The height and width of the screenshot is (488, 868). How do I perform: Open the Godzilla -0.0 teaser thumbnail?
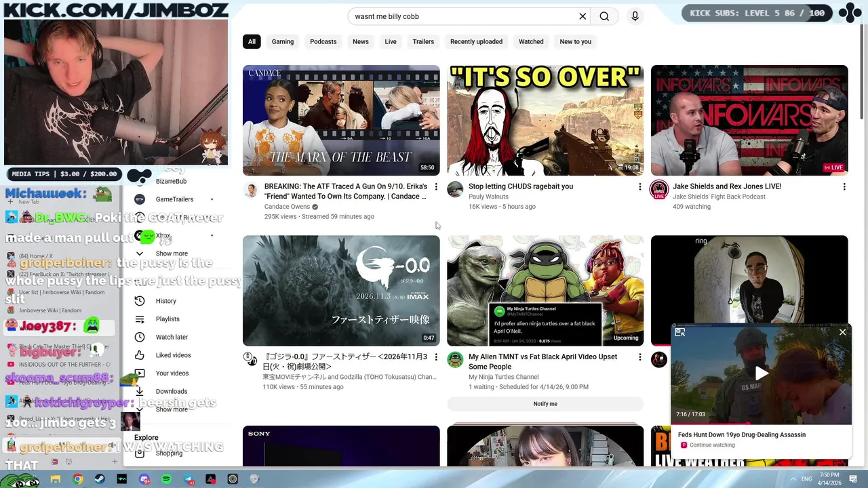pyautogui.click(x=341, y=291)
